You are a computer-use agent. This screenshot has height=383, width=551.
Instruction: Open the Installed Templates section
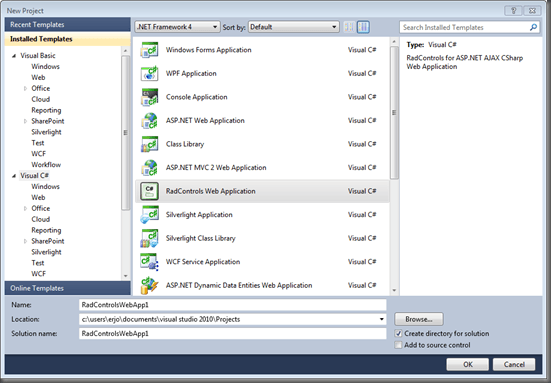click(67, 39)
